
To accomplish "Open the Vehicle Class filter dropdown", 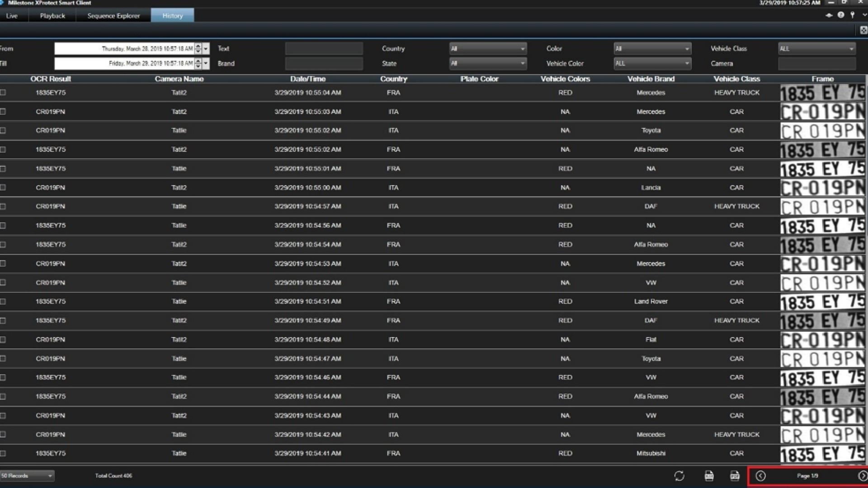I will tap(817, 48).
